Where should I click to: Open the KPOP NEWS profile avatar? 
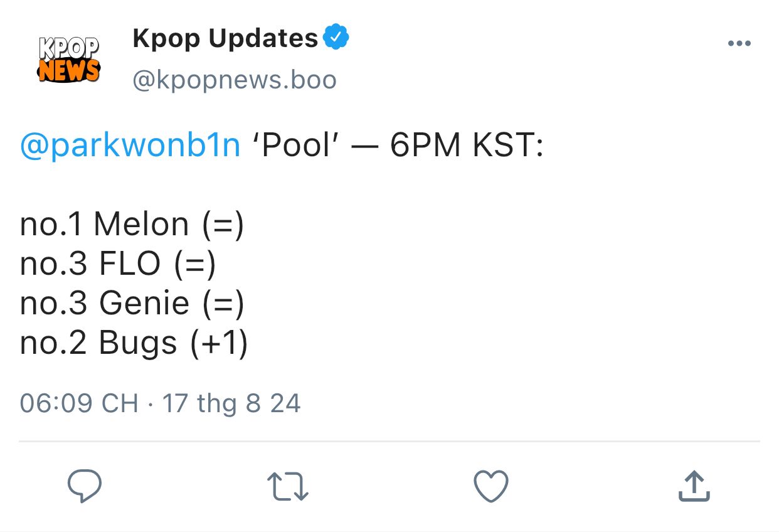(x=69, y=60)
